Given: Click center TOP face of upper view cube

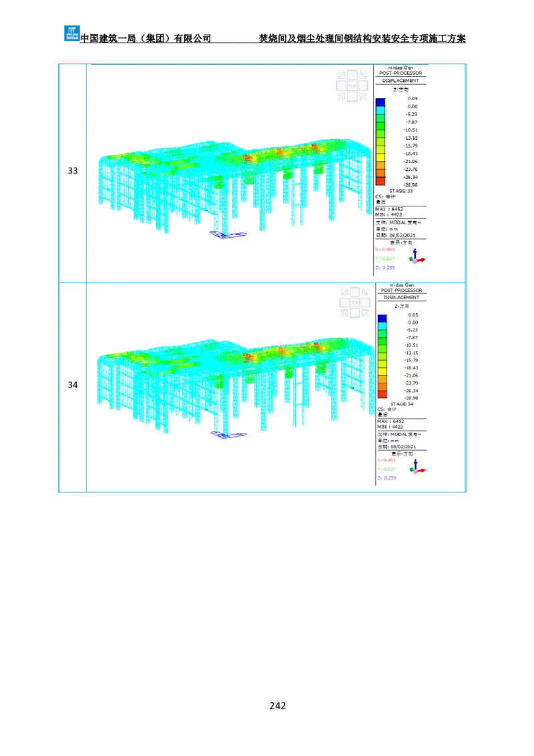Looking at the screenshot, I should 352,85.
